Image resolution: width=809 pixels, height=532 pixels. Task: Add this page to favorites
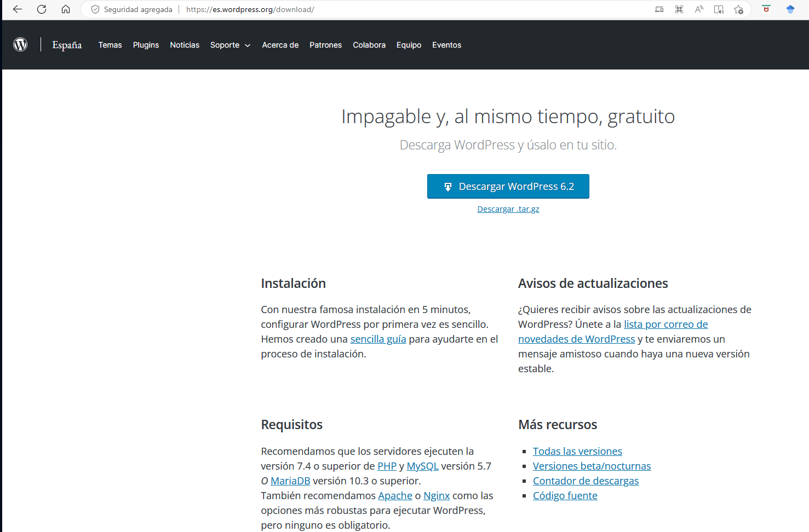[x=739, y=9]
